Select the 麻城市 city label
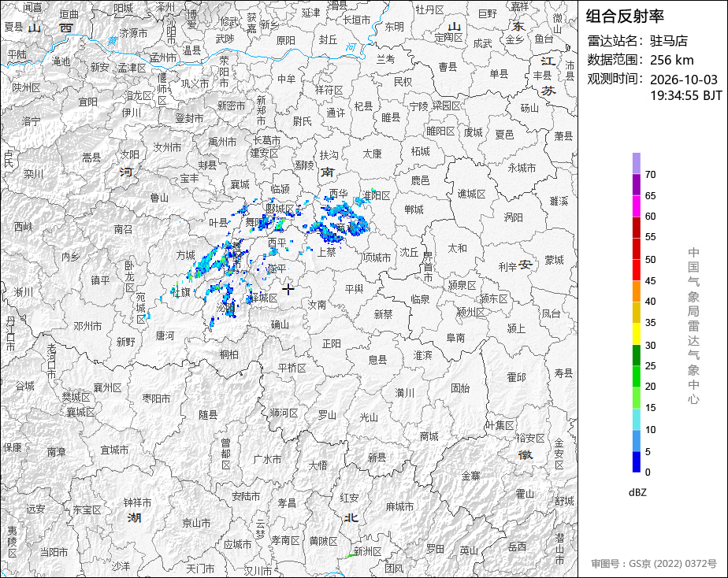The image size is (728, 578). click(399, 506)
